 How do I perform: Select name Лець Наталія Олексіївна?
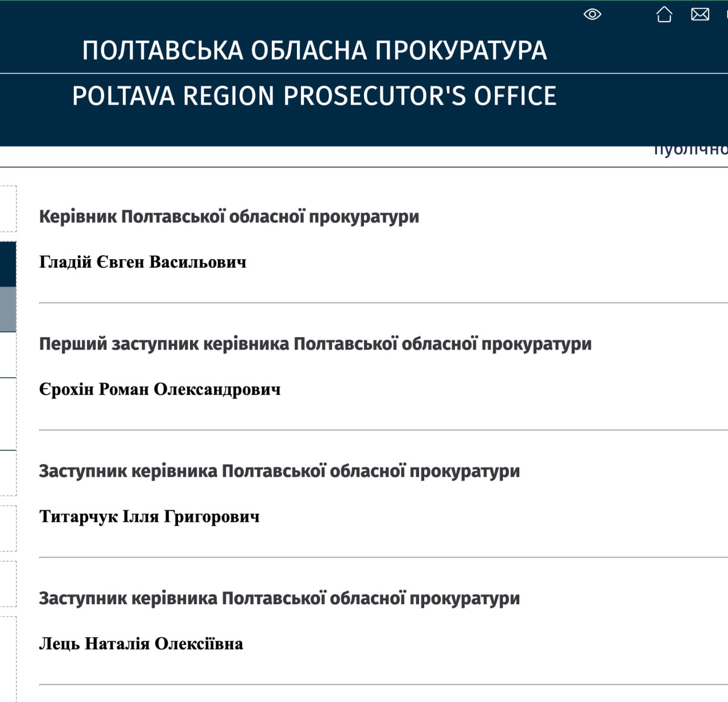[141, 643]
